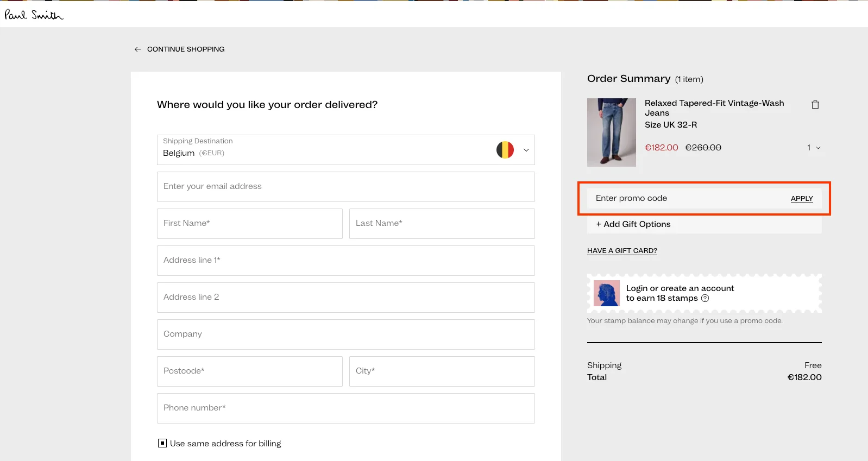Open the Have a Gift Card link

[x=622, y=251]
